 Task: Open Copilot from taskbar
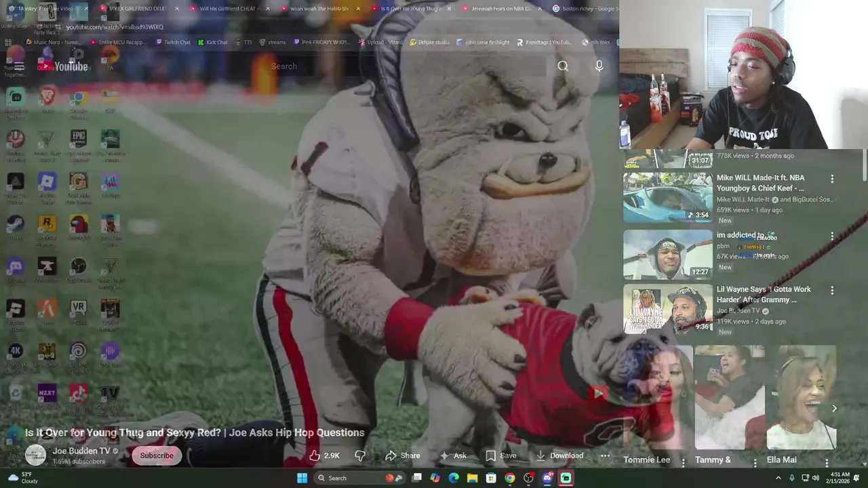tap(435, 478)
